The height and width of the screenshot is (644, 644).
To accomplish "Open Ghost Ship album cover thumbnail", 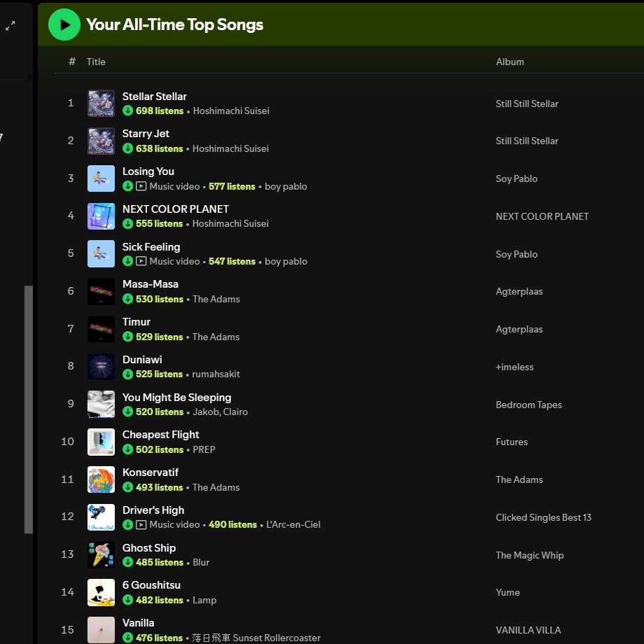I will 101,554.
